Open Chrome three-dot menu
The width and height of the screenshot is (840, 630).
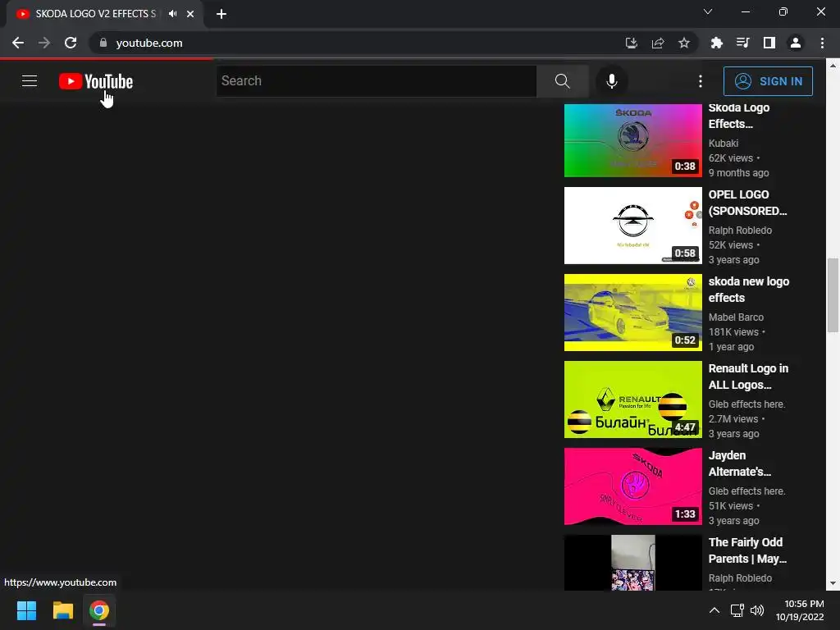[x=822, y=43]
